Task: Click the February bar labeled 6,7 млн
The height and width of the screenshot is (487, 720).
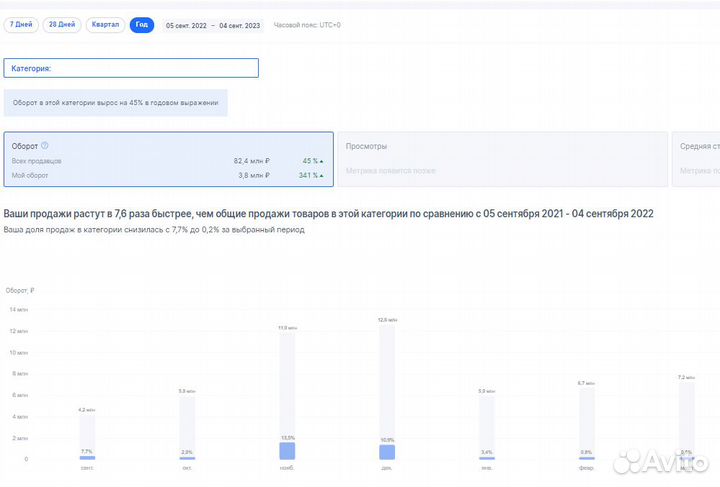Action: 587,420
